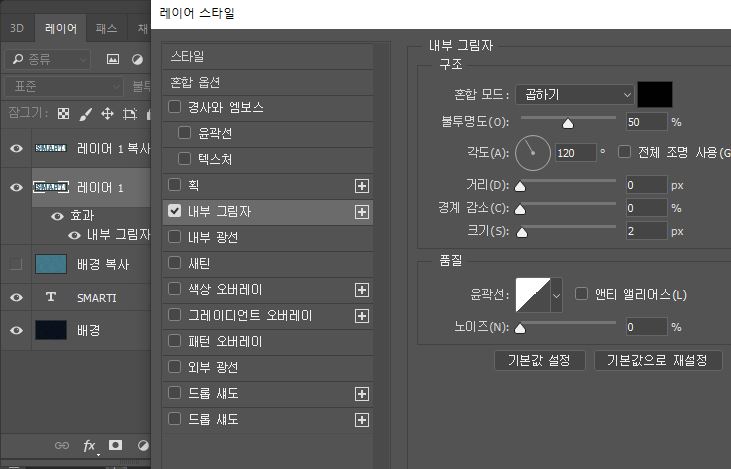Check 앤티 앨리어스 checkbox
This screenshot has height=469, width=731.
click(581, 294)
